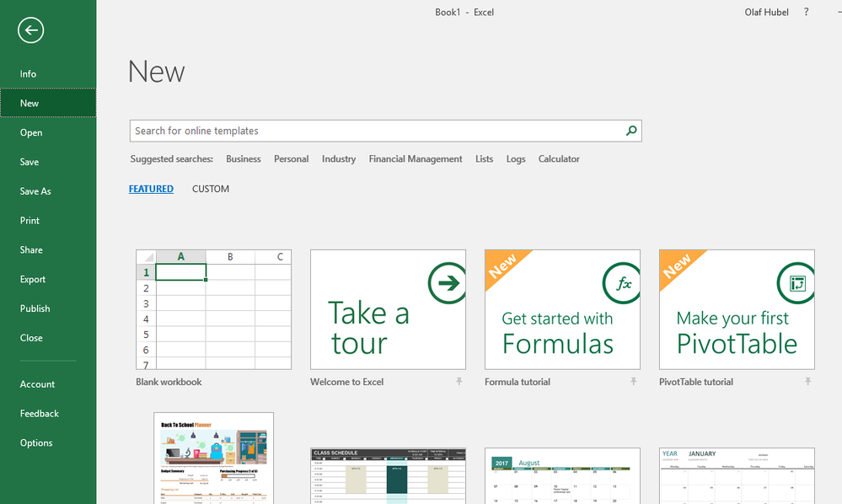The height and width of the screenshot is (504, 842).
Task: Open the Publish page
Action: coord(48,308)
